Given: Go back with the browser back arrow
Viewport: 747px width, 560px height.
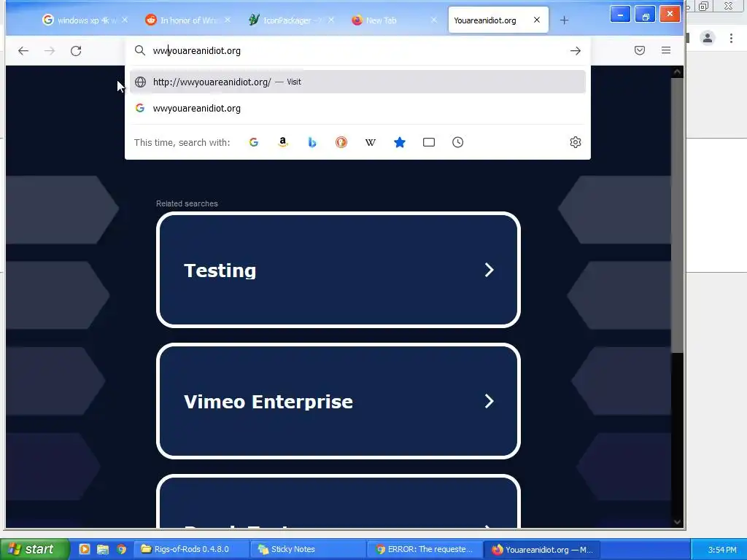Looking at the screenshot, I should pos(23,50).
